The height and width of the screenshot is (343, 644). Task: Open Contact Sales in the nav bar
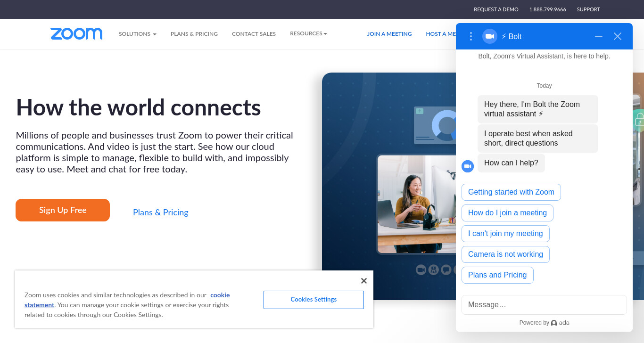(x=254, y=34)
